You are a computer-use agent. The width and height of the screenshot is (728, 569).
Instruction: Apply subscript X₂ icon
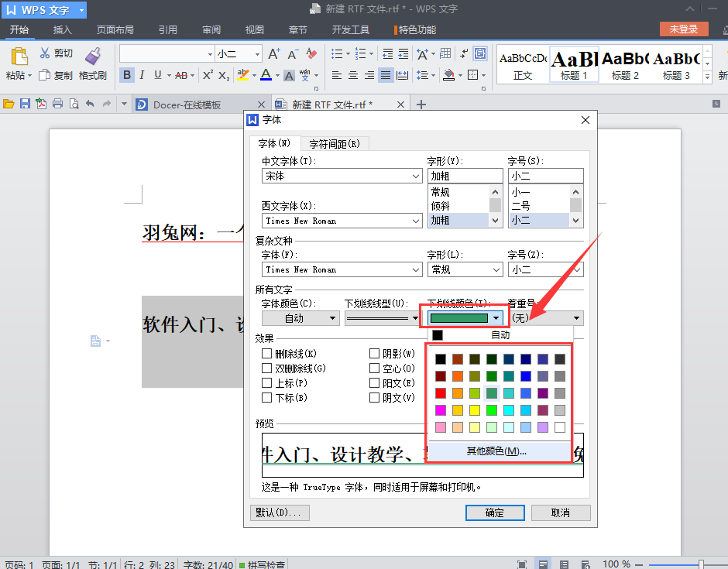click(224, 75)
